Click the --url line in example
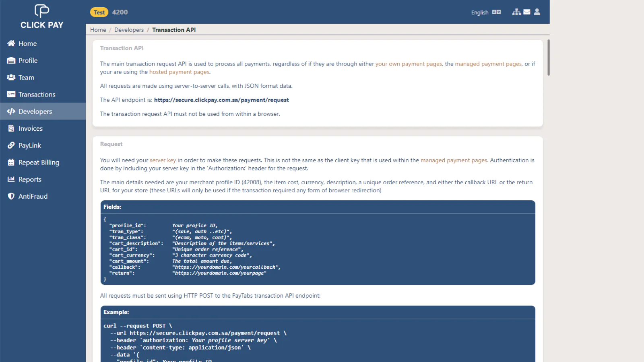Screen dimensions: 644x362 click(x=198, y=333)
